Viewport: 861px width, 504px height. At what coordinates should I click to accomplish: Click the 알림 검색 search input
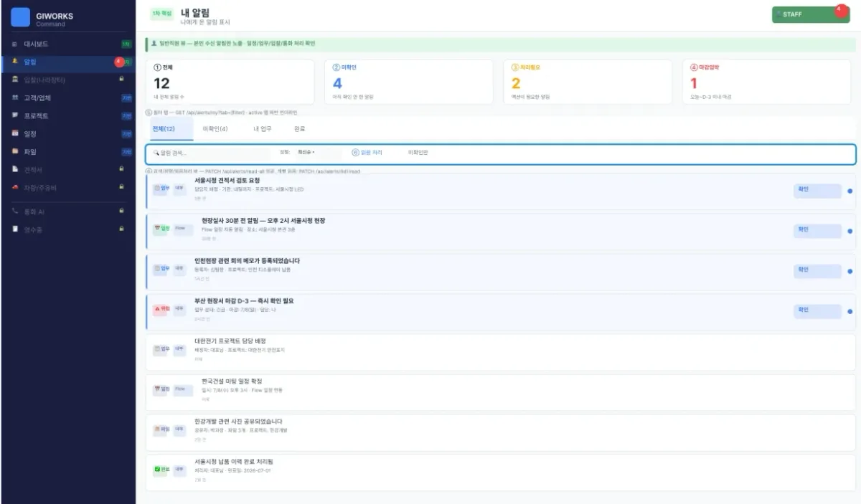tap(212, 153)
